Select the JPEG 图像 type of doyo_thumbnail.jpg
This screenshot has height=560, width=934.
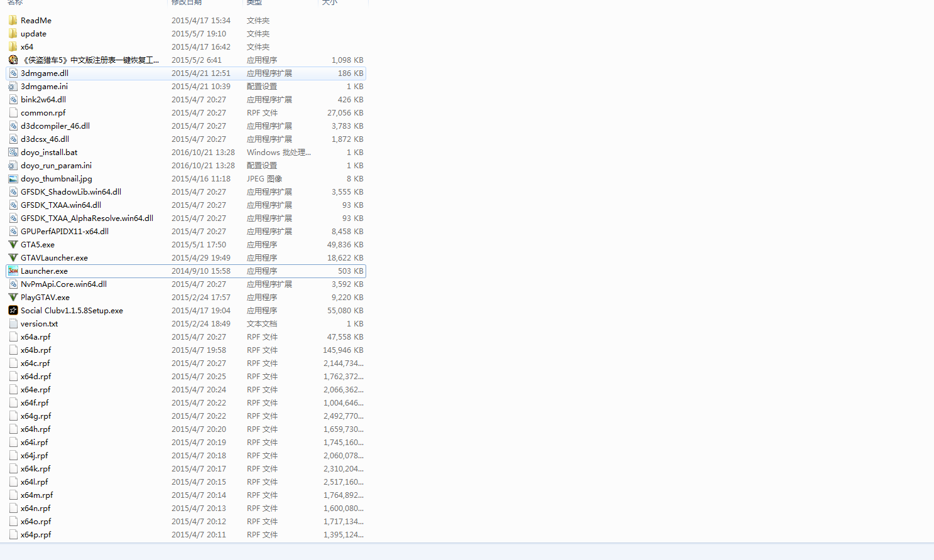264,178
